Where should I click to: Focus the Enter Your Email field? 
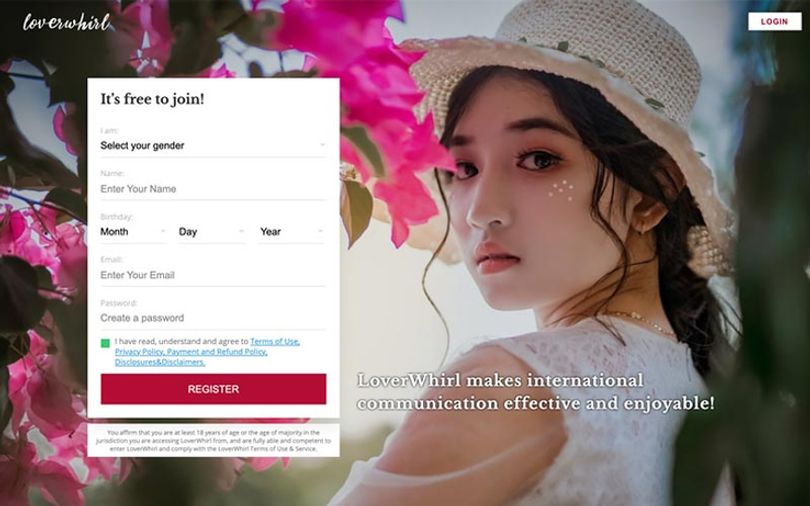pyautogui.click(x=213, y=275)
